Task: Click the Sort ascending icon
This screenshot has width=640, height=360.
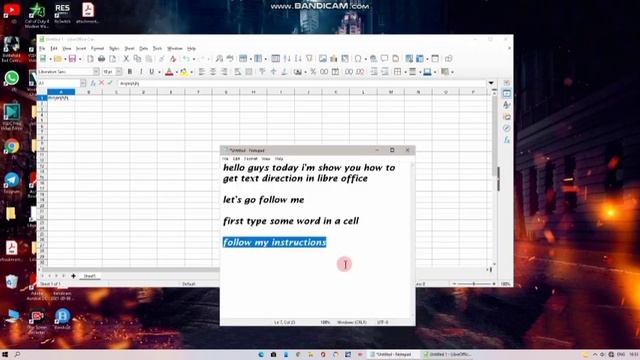Action: point(287,59)
